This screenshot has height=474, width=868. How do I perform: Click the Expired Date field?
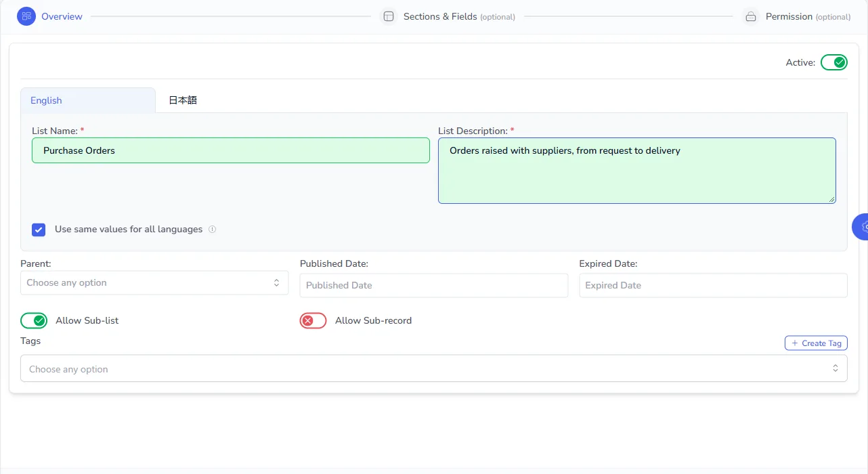tap(714, 286)
